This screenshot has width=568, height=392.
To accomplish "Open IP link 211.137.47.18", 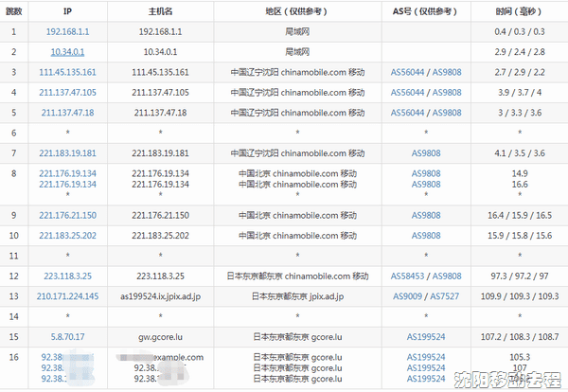I will 67,113.
